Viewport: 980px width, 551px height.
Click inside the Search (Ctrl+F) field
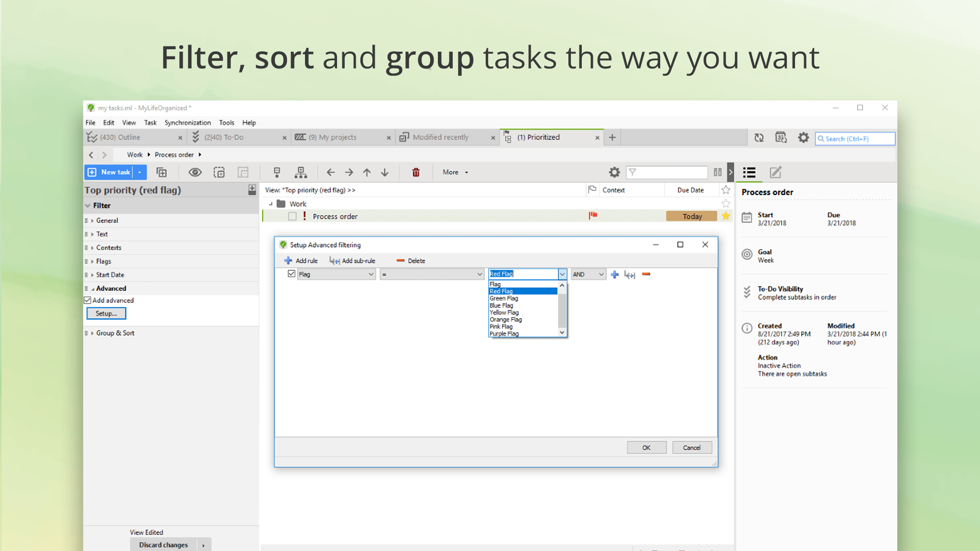click(856, 138)
